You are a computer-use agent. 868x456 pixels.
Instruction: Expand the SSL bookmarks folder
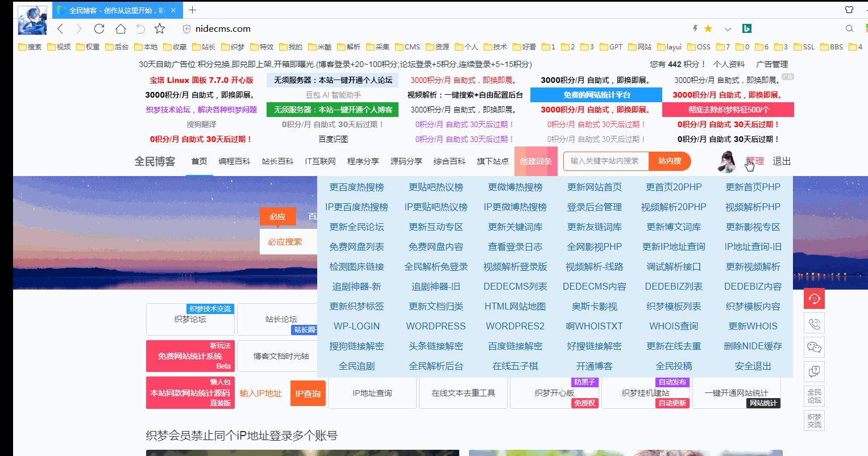tap(804, 47)
